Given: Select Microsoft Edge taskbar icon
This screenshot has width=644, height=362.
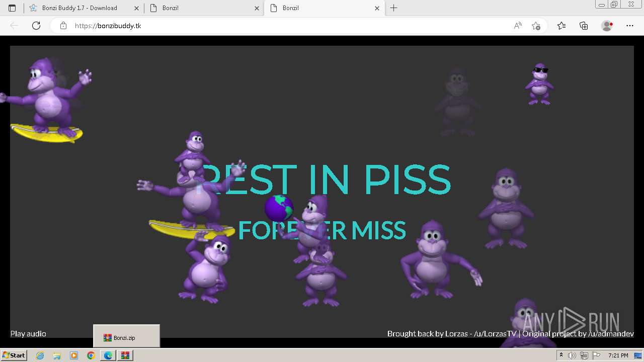Looking at the screenshot, I should pyautogui.click(x=108, y=355).
